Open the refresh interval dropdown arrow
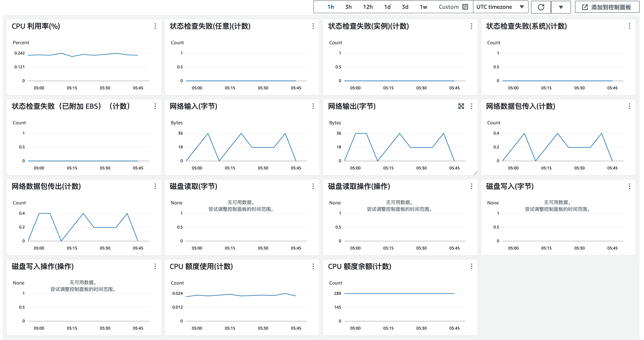Viewport: 644px width, 340px height. coord(561,7)
